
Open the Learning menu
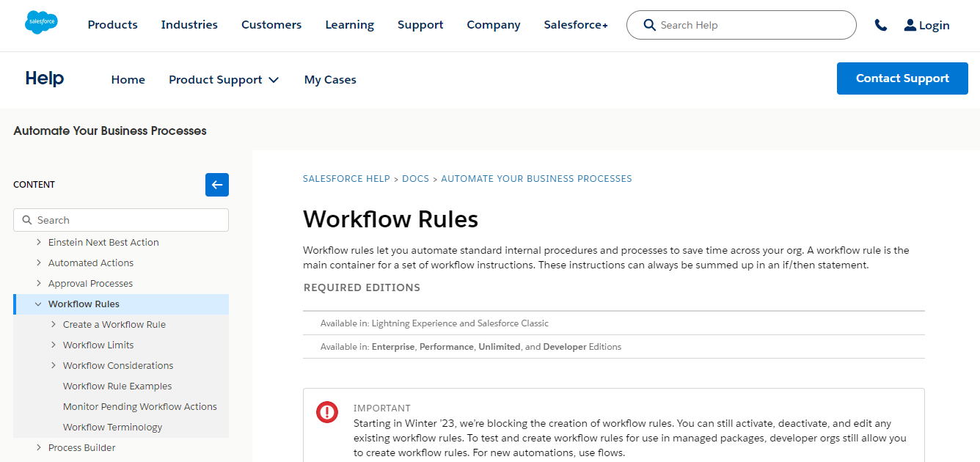[x=350, y=25]
